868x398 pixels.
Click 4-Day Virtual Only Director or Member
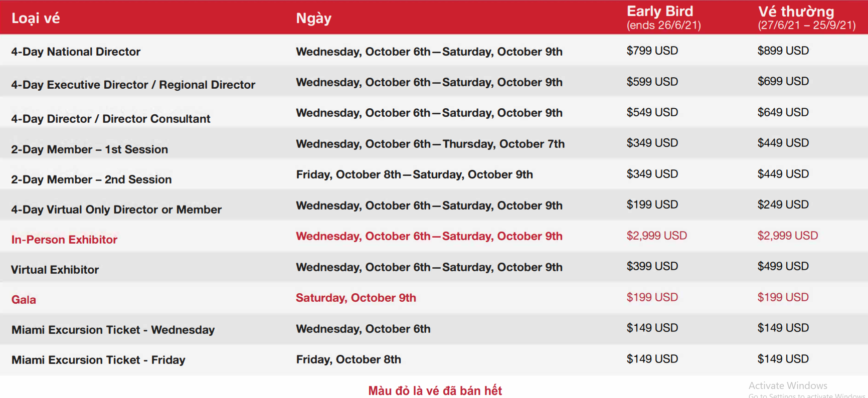(116, 210)
